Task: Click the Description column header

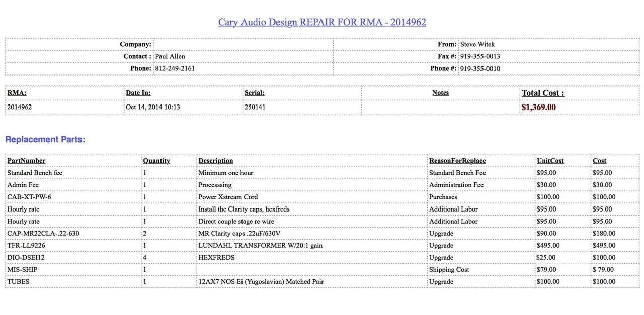Action: click(215, 161)
